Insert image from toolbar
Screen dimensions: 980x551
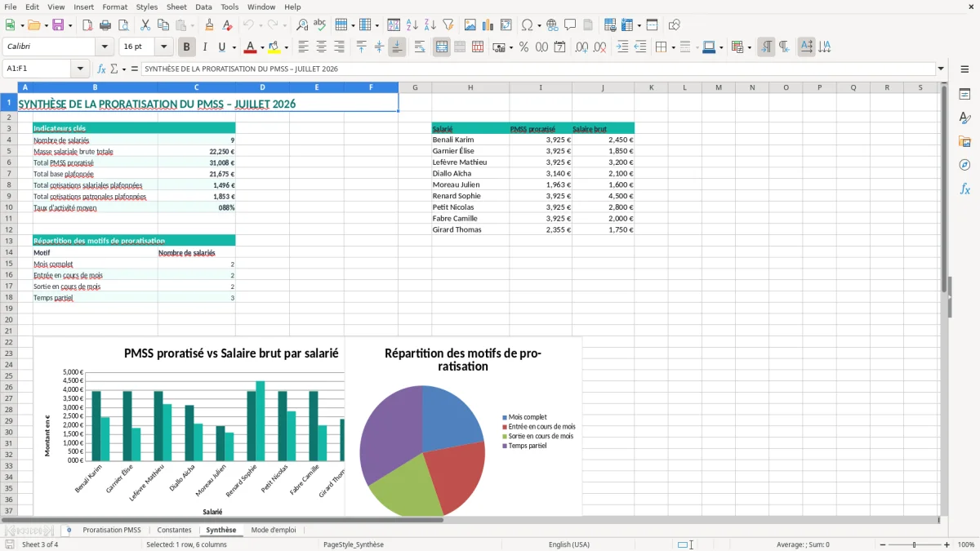tap(470, 25)
